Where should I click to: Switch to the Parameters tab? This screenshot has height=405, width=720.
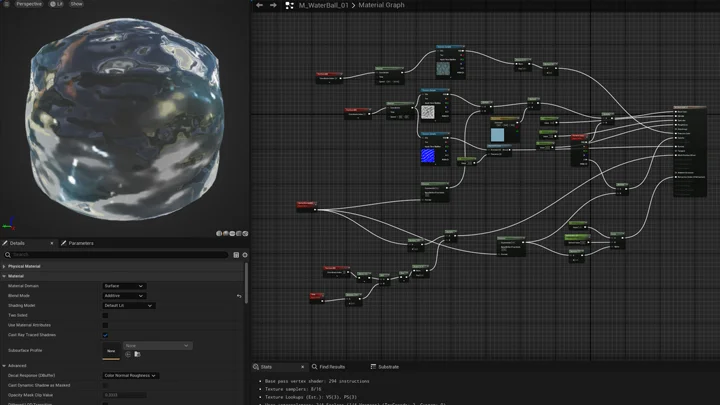[x=77, y=243]
